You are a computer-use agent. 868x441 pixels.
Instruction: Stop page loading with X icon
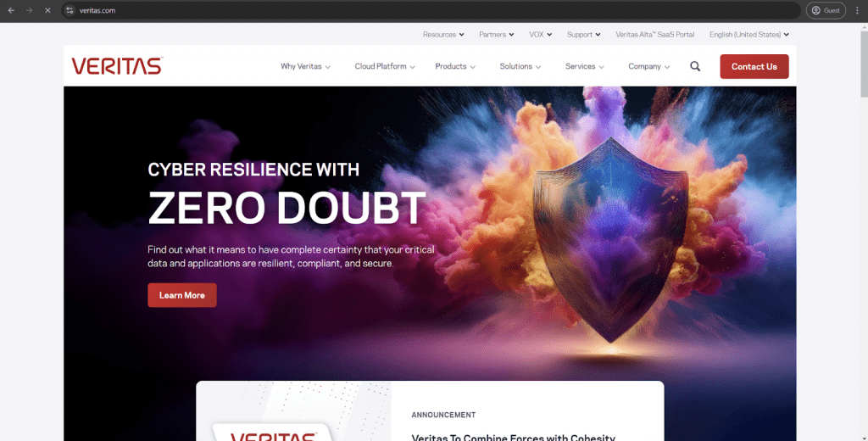click(x=47, y=10)
